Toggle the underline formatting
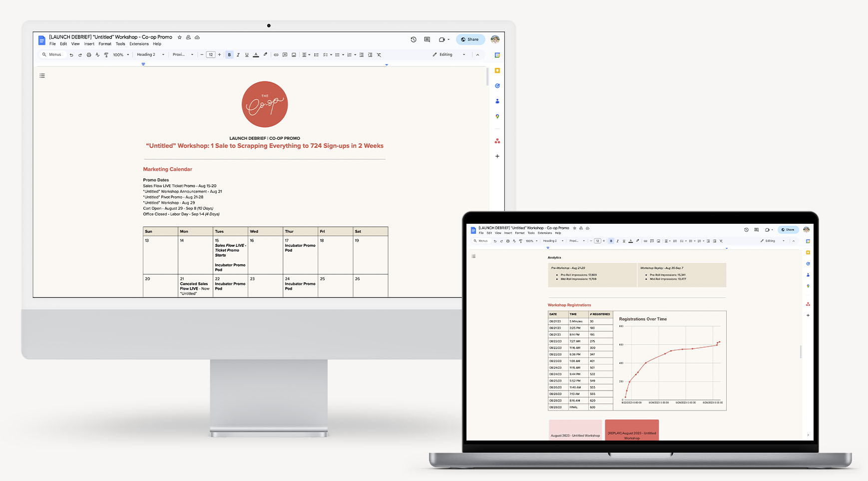The width and height of the screenshot is (868, 481). 247,54
